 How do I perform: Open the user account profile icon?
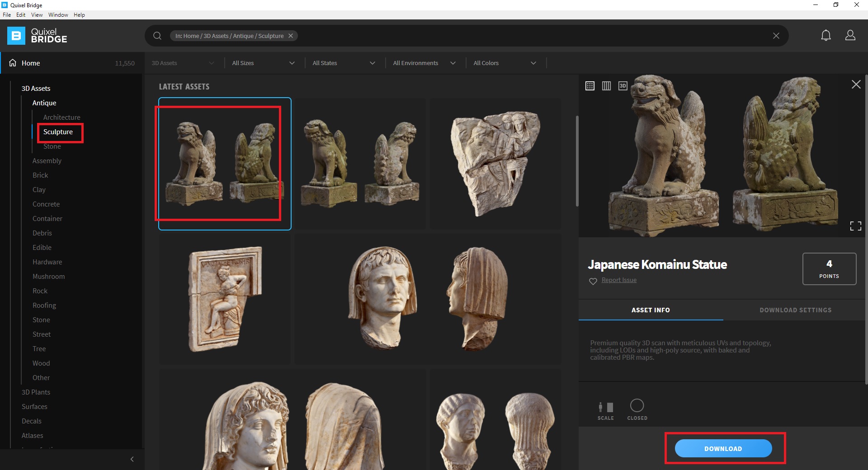850,36
